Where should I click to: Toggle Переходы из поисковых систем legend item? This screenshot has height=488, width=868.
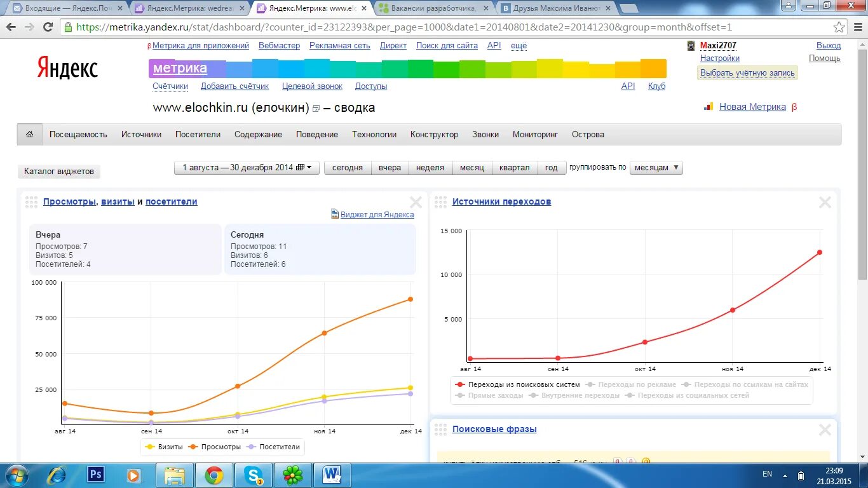518,384
